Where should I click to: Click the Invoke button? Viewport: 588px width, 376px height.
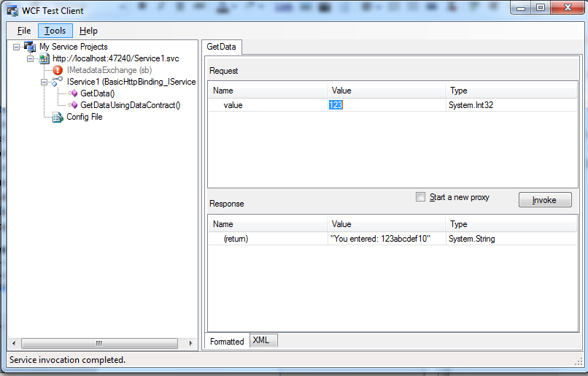pyautogui.click(x=545, y=200)
